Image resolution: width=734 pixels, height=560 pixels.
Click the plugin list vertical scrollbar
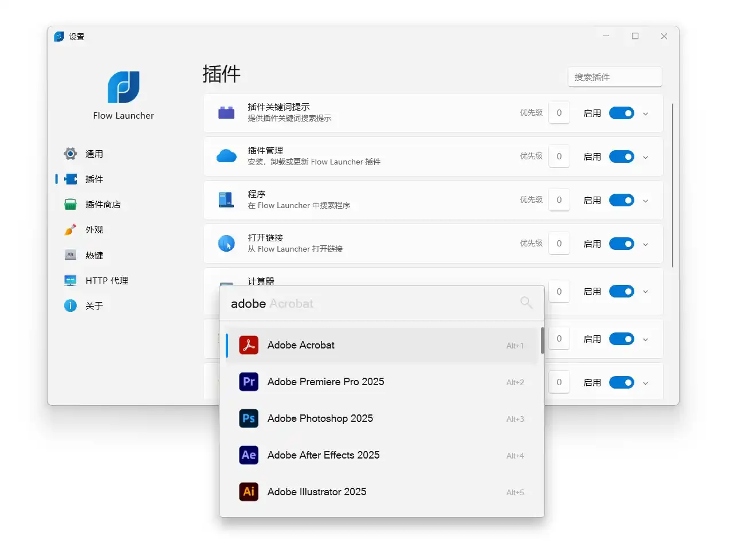[672, 185]
